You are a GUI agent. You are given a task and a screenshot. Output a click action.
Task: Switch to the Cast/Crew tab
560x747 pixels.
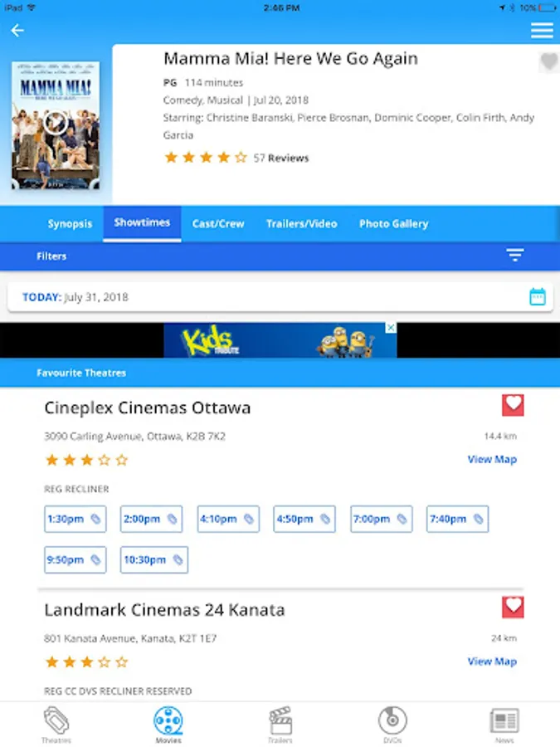pos(218,224)
